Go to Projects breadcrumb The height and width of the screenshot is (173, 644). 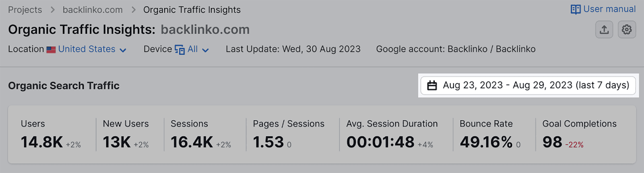[25, 10]
